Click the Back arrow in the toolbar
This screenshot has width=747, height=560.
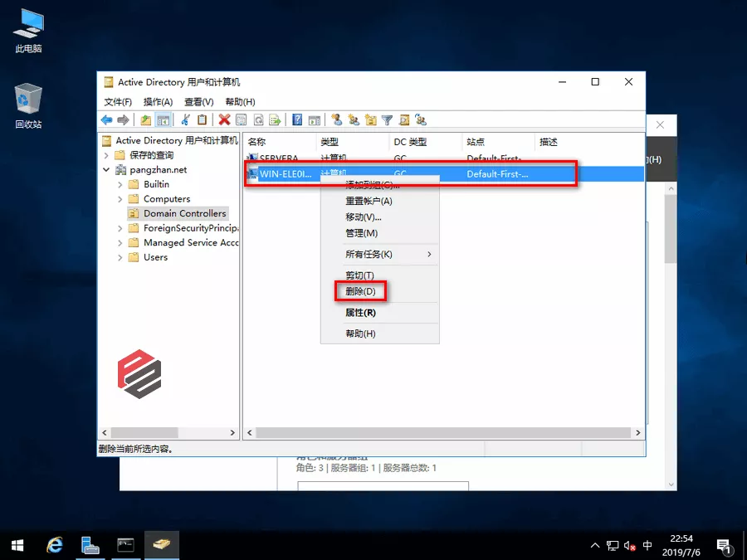tap(106, 120)
